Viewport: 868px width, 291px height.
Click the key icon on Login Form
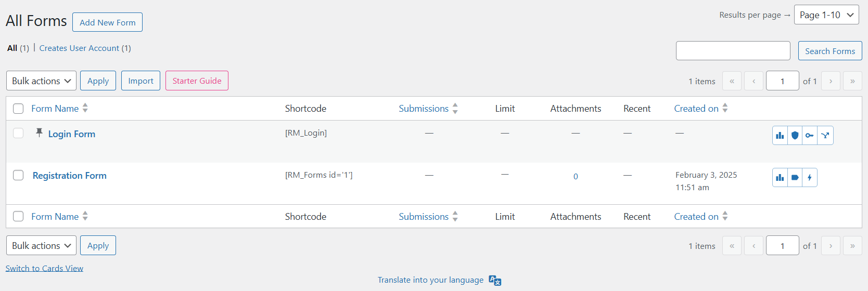pos(810,136)
